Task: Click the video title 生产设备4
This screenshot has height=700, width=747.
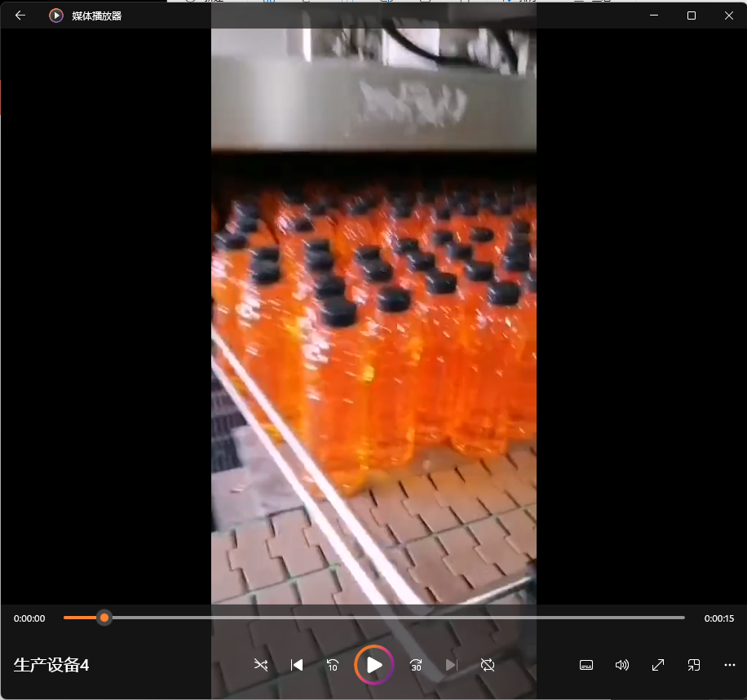Action: [51, 665]
